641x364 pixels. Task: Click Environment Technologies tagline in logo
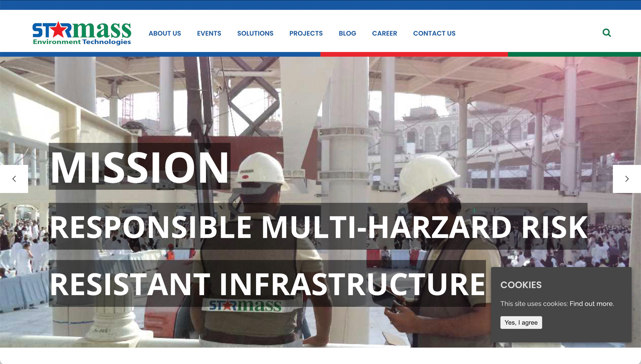[x=82, y=42]
